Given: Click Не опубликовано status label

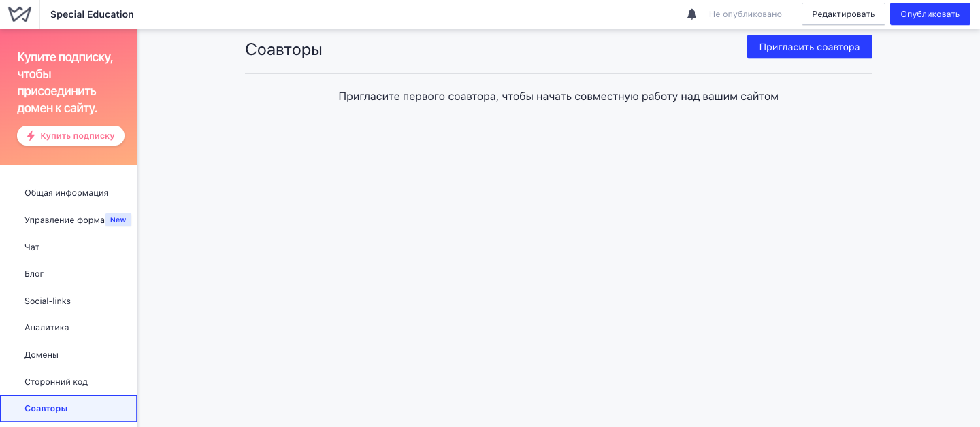Looking at the screenshot, I should coord(745,14).
